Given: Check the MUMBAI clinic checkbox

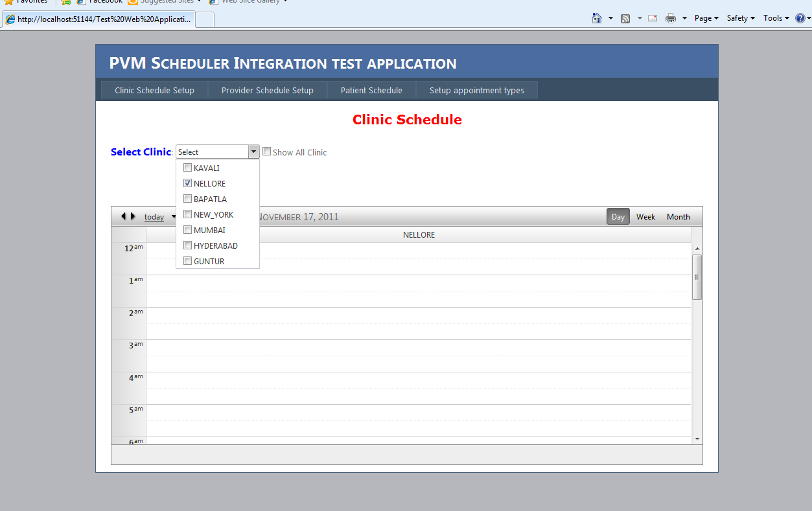Looking at the screenshot, I should tap(188, 230).
